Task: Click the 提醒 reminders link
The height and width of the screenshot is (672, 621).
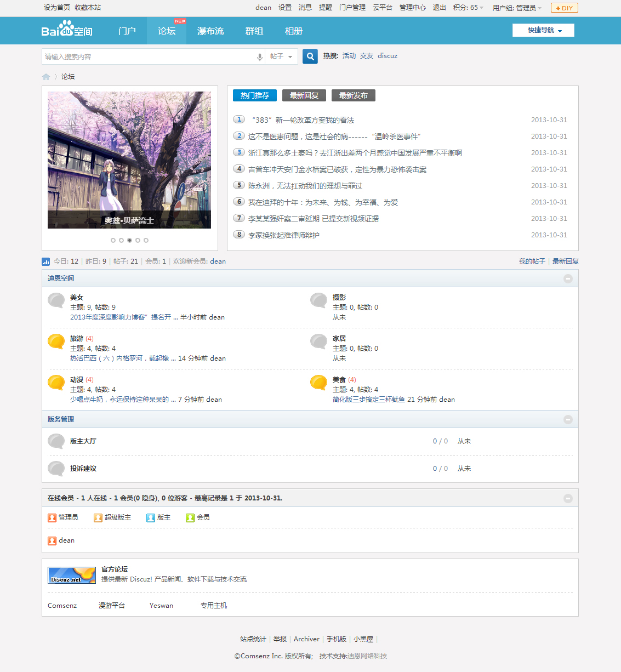Action: point(326,8)
